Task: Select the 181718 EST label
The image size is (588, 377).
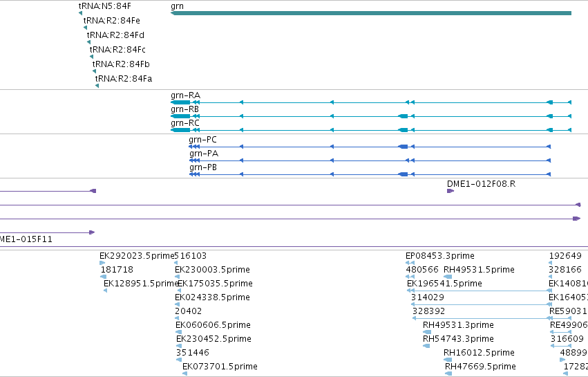Action: pos(117,270)
